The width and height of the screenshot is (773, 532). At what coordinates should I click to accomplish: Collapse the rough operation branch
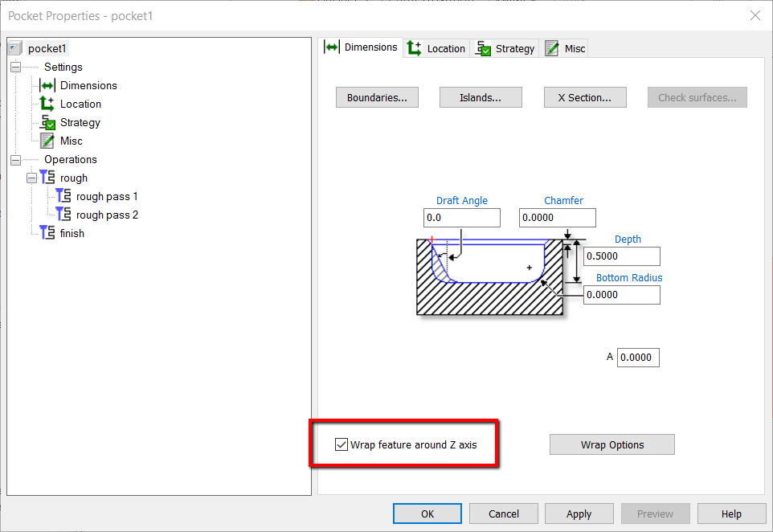[x=31, y=178]
